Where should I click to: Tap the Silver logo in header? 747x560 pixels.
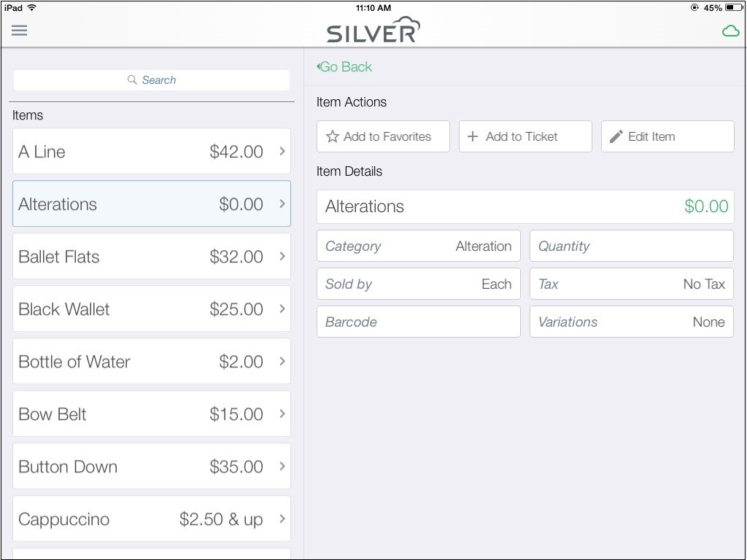click(373, 30)
